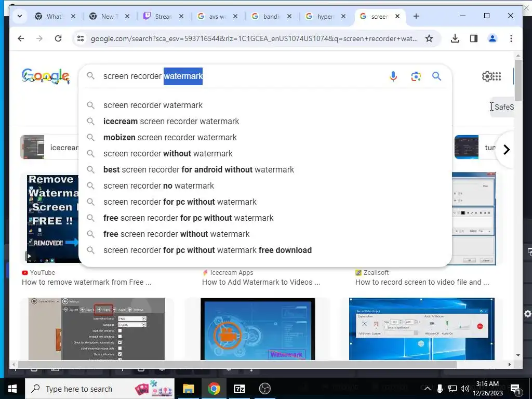Bookmark this page with star icon
The width and height of the screenshot is (532, 399).
(429, 38)
